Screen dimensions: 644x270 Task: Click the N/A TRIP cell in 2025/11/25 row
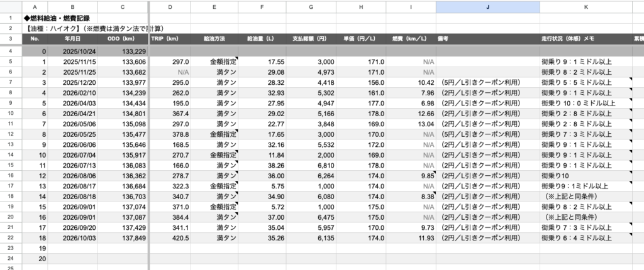170,72
